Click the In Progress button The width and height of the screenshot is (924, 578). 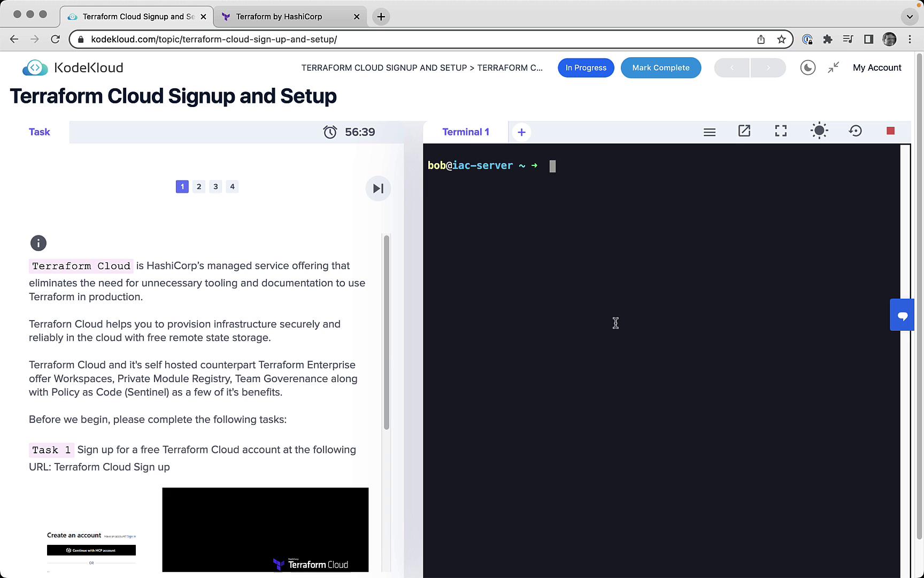(x=586, y=68)
